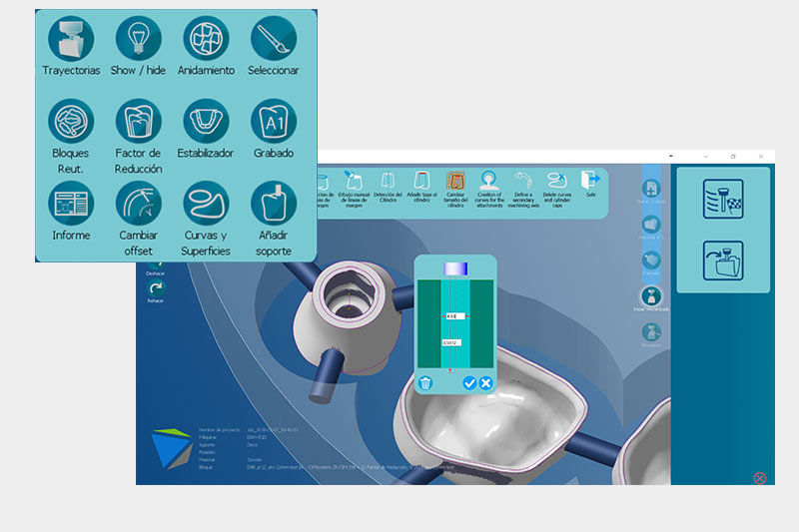Click the highlighted machining sidebar icon
This screenshot has height=532, width=799.
(x=651, y=298)
